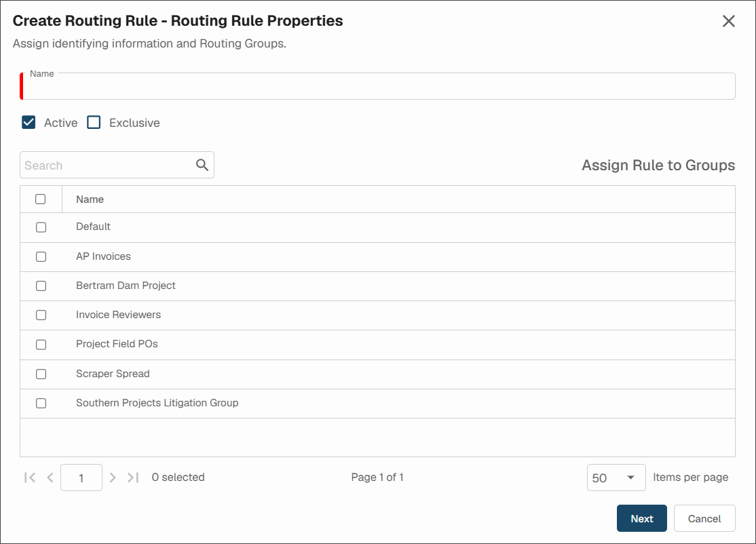This screenshot has height=544, width=756.
Task: Check Southern Projects Litigation Group checkbox
Action: (41, 404)
